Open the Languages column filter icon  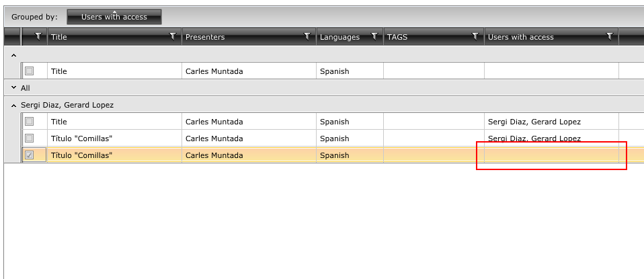point(374,36)
